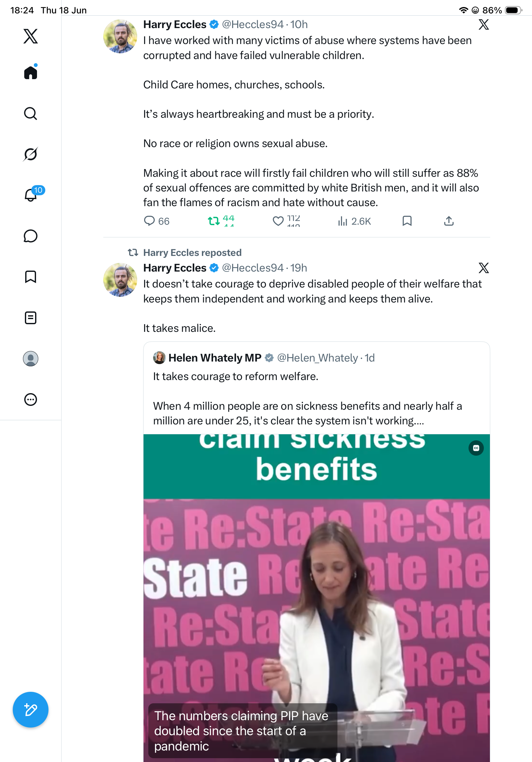Open Grok menu on the 19h tweet
This screenshot has width=532, height=762.
pos(484,267)
